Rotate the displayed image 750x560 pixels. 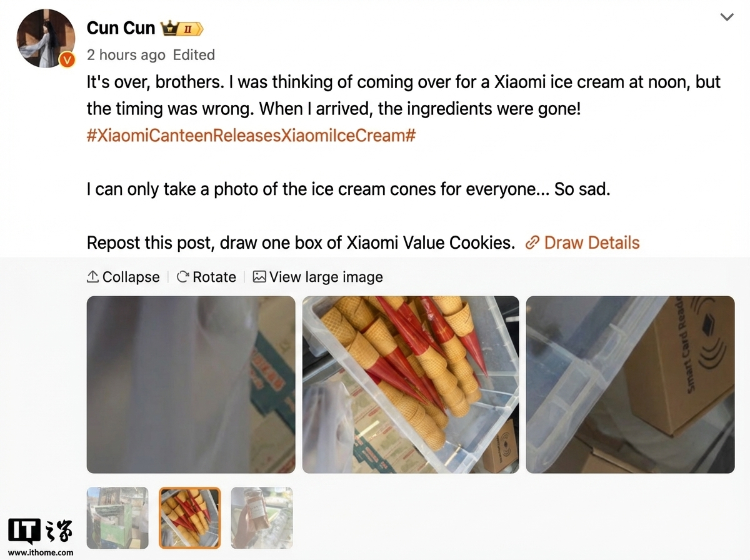coord(207,277)
